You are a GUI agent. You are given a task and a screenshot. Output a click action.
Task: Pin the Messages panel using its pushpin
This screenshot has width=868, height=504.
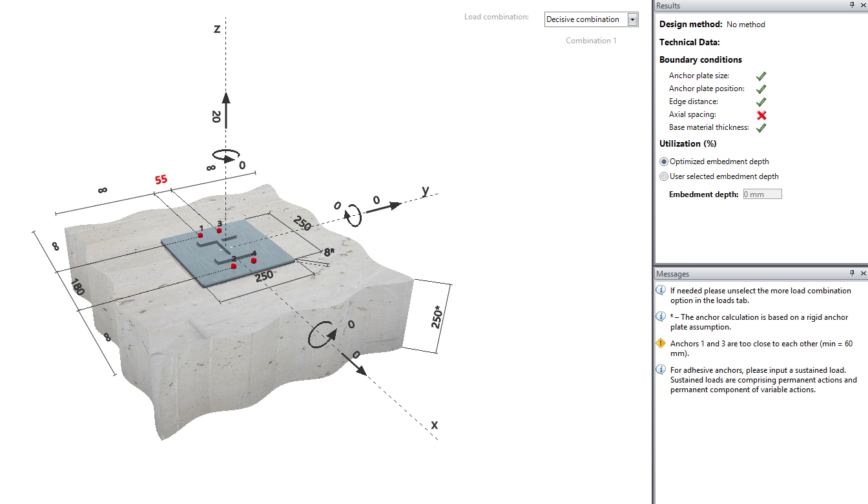pyautogui.click(x=853, y=273)
